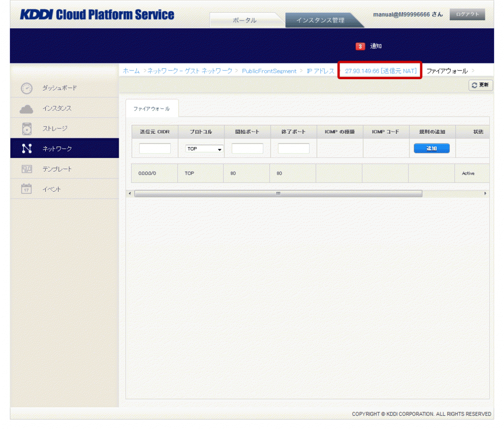This screenshot has height=429, width=504.
Task: Click the manual@M99996666 username text
Action: (x=402, y=14)
